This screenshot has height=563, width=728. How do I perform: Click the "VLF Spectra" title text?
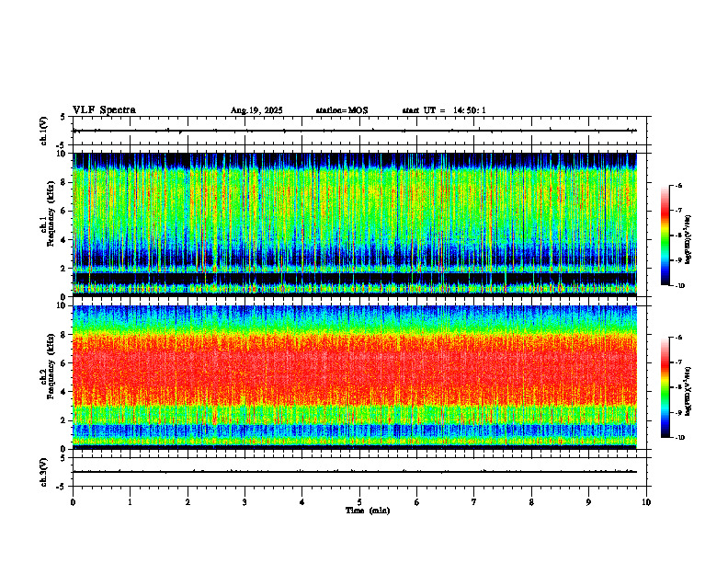point(104,110)
